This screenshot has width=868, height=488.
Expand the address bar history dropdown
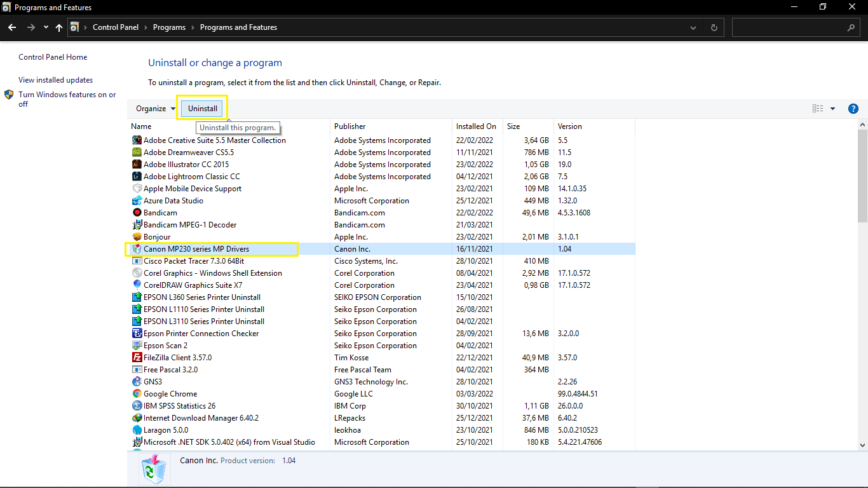pos(693,27)
